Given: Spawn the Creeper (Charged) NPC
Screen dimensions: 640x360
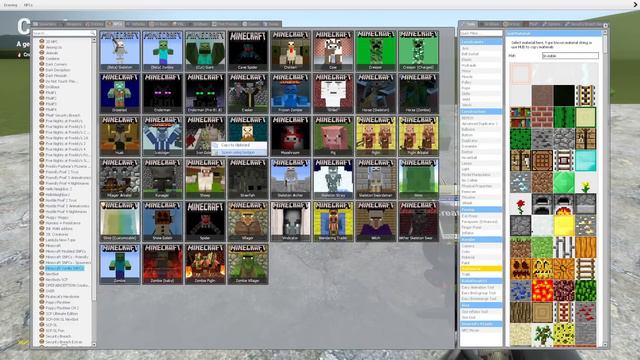Looking at the screenshot, I should pos(418,51).
